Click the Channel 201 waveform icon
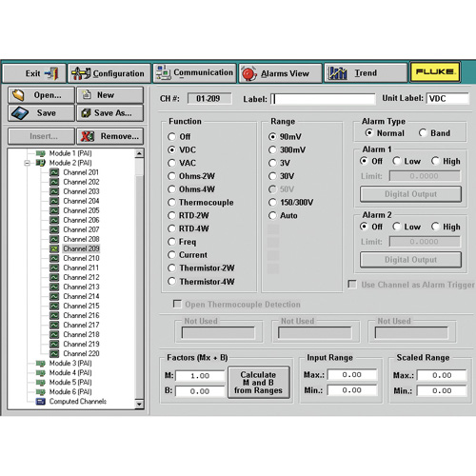 [54, 172]
